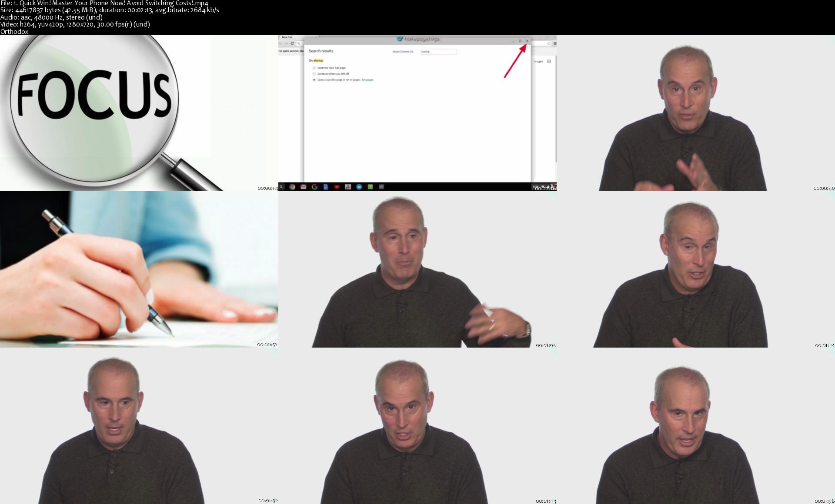The height and width of the screenshot is (504, 835).
Task: Click the browser reload icon
Action: click(292, 43)
